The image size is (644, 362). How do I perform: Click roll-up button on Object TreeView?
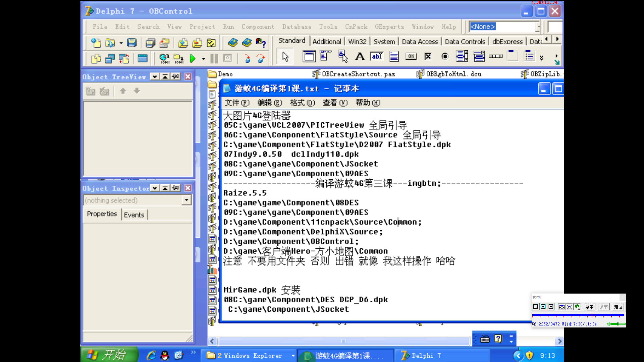[x=165, y=76]
